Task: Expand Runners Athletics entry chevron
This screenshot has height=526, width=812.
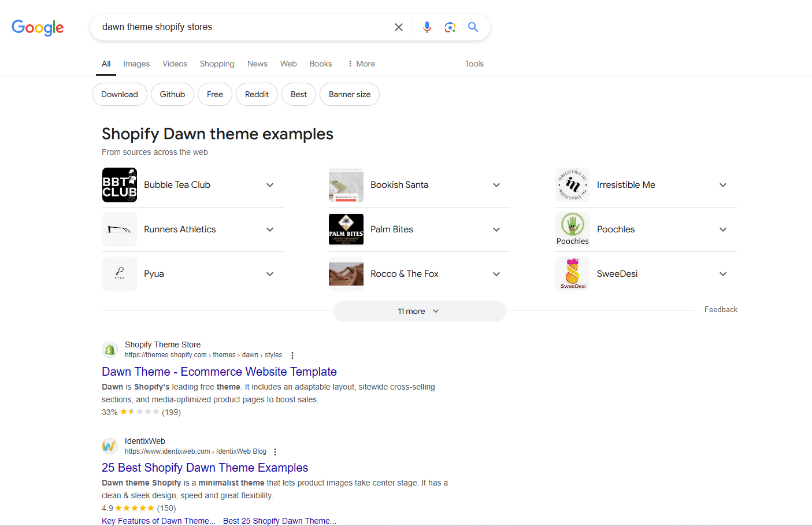Action: [270, 229]
